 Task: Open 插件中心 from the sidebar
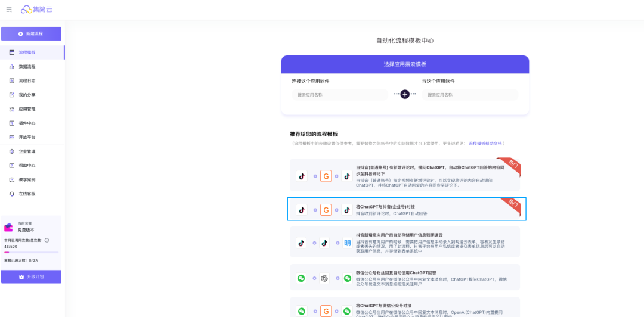(32, 123)
